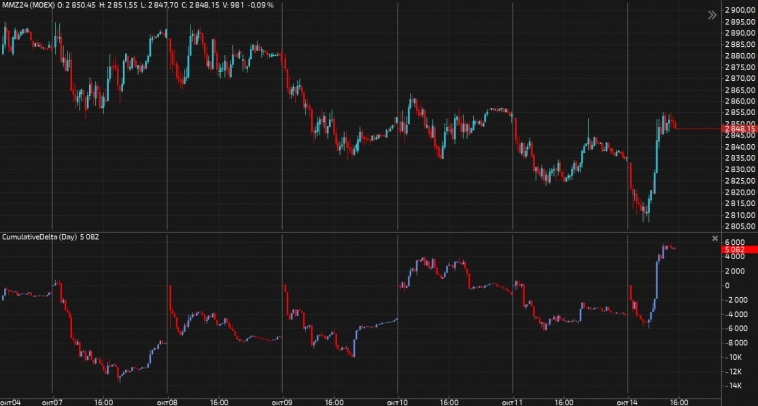Click the окт09 date on time axis
758x406 pixels.
pyautogui.click(x=282, y=402)
